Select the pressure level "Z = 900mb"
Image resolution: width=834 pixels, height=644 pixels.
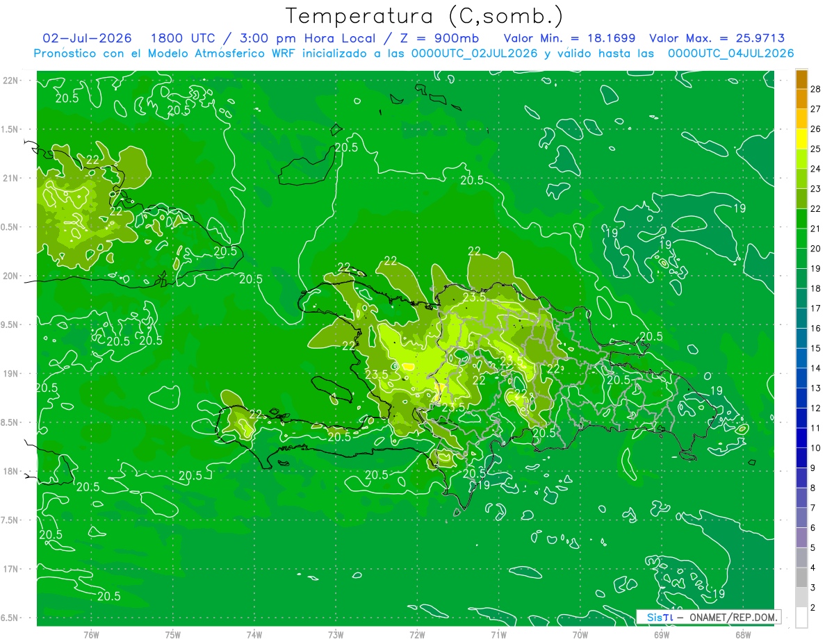439,38
